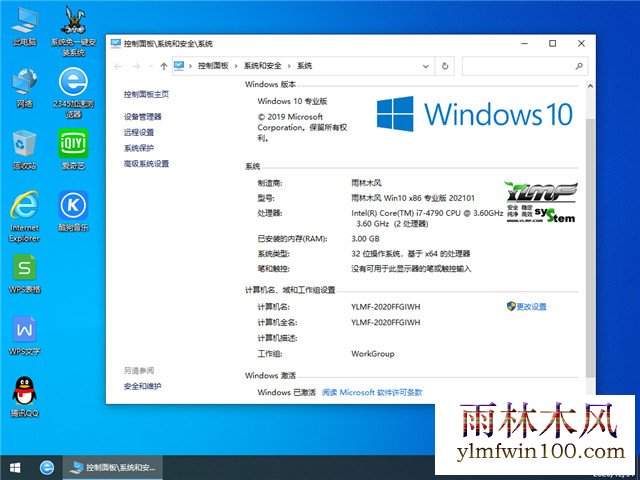Launch the Kugou music desktop icon
Screen dimensions: 640x480
pos(73,211)
